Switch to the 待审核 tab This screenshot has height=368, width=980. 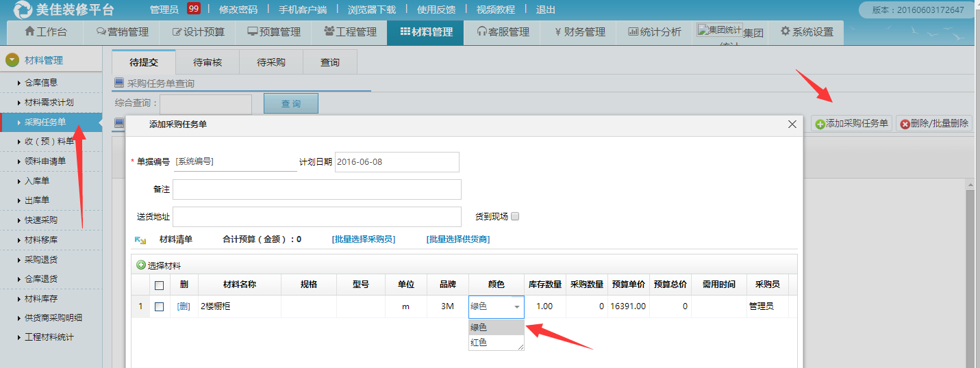pyautogui.click(x=208, y=62)
